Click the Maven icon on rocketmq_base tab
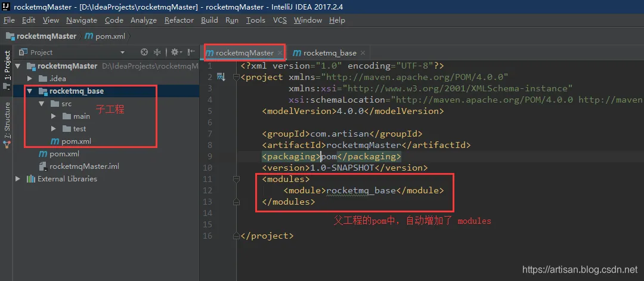The image size is (644, 281). coord(296,53)
